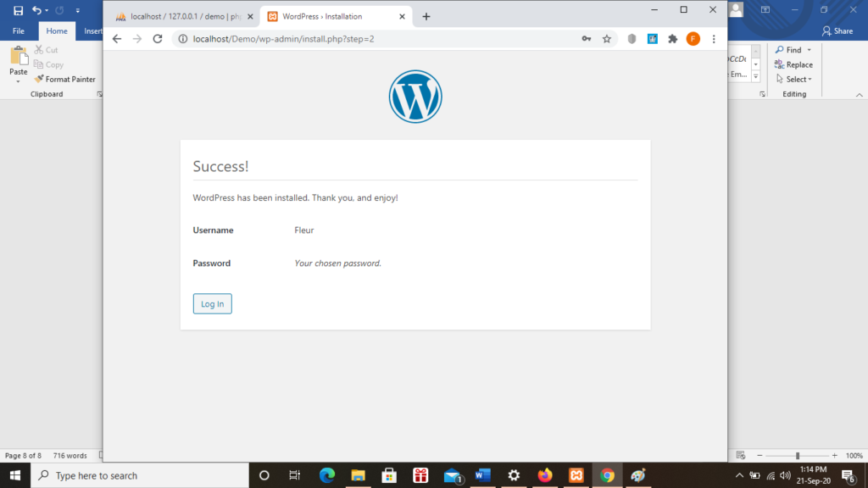
Task: Click the 100% zoom level
Action: coord(854,456)
